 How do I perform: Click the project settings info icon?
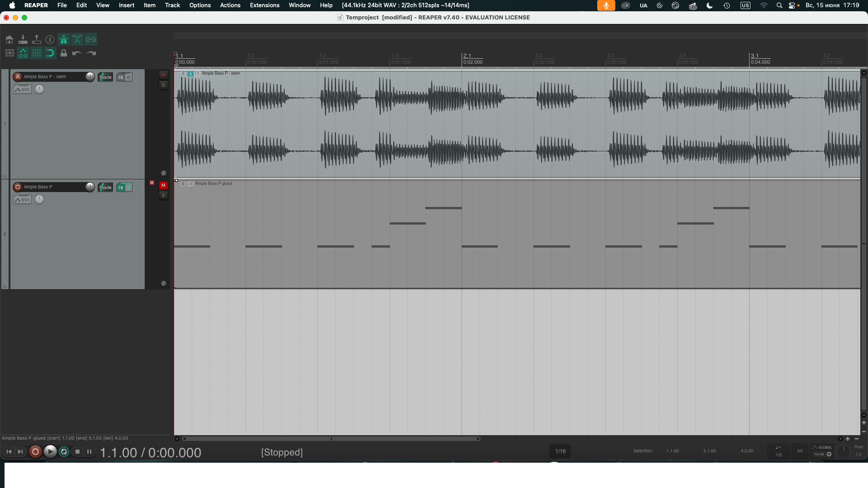(50, 40)
